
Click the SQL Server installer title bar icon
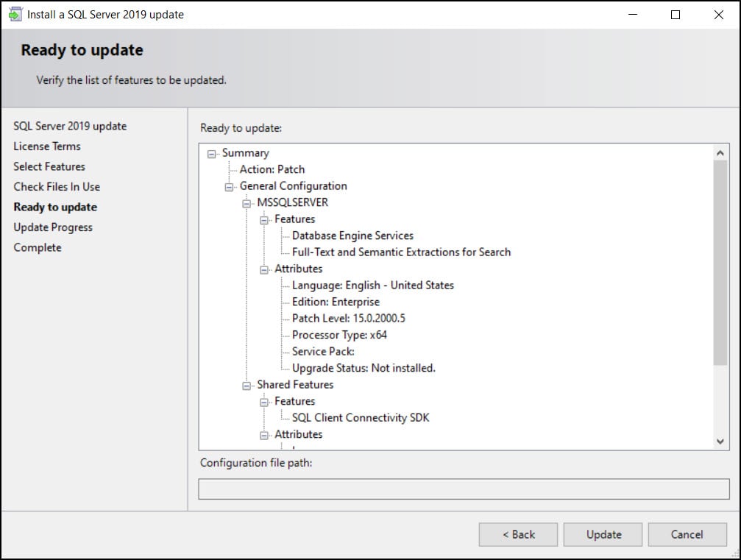tap(15, 14)
